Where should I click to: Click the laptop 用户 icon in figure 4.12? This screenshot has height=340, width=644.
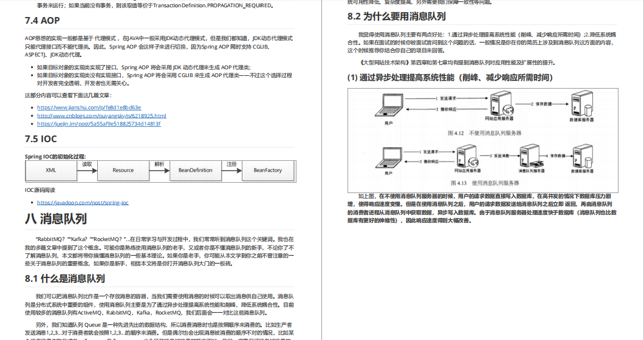389,106
